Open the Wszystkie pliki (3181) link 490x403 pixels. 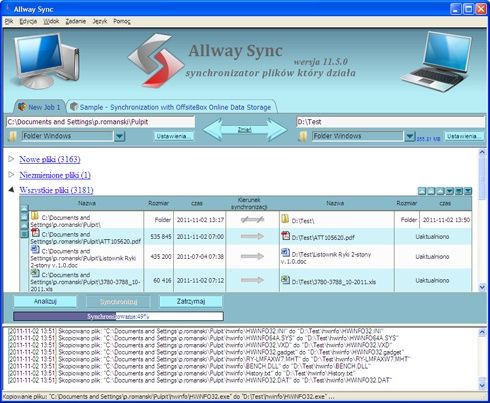56,190
